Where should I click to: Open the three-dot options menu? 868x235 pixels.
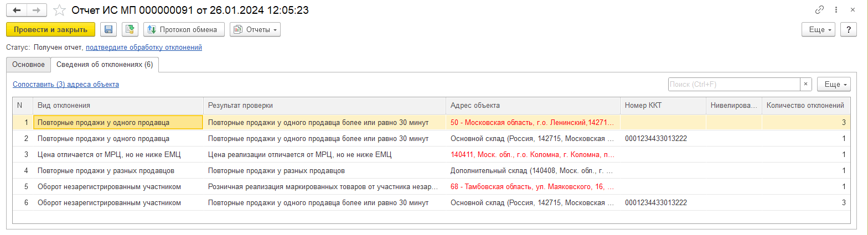836,10
